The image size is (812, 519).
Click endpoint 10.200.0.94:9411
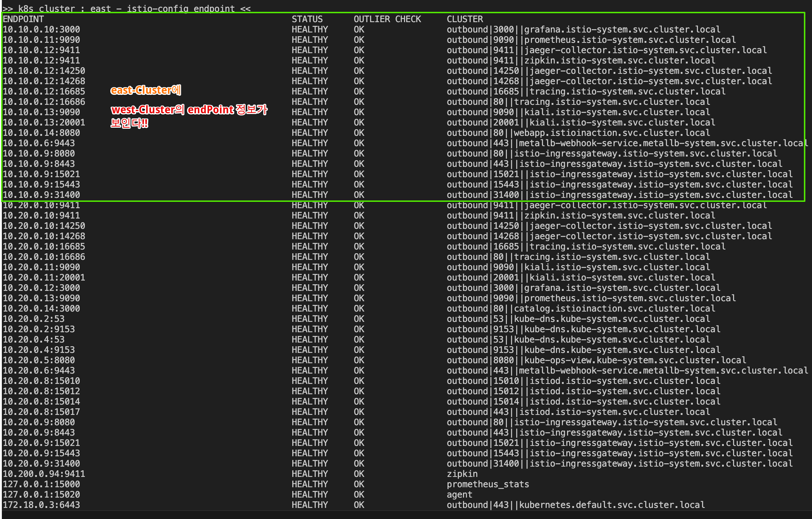pos(44,474)
